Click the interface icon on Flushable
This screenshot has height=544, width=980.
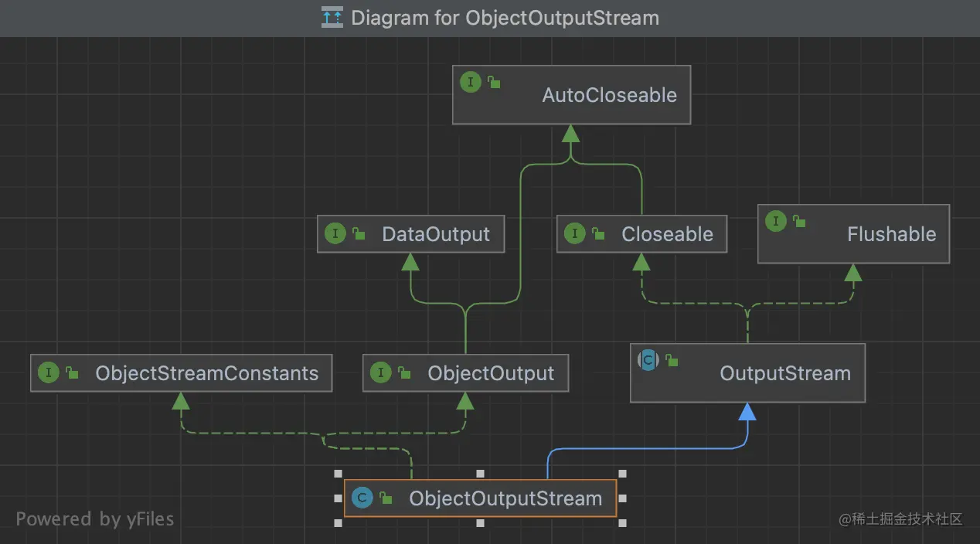(x=775, y=222)
